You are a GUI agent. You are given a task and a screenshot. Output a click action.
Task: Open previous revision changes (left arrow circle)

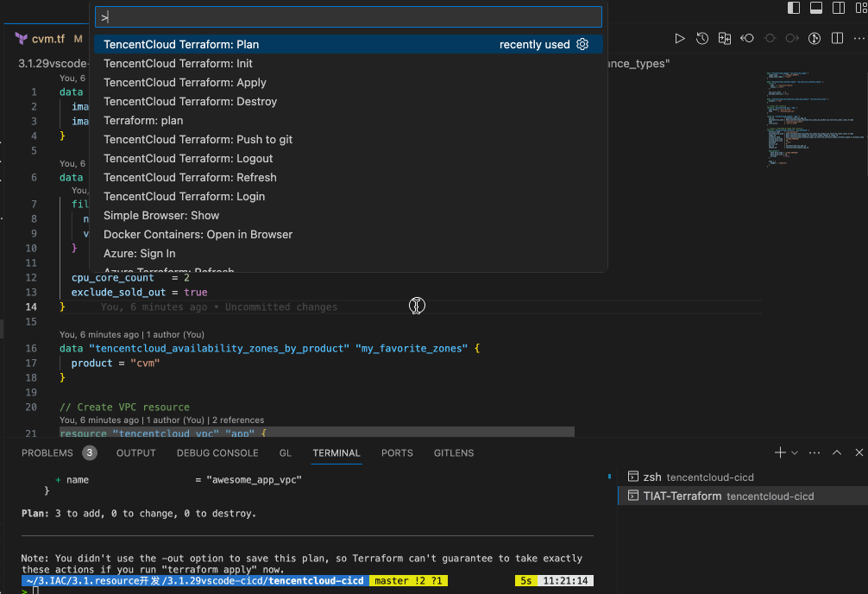(x=747, y=38)
